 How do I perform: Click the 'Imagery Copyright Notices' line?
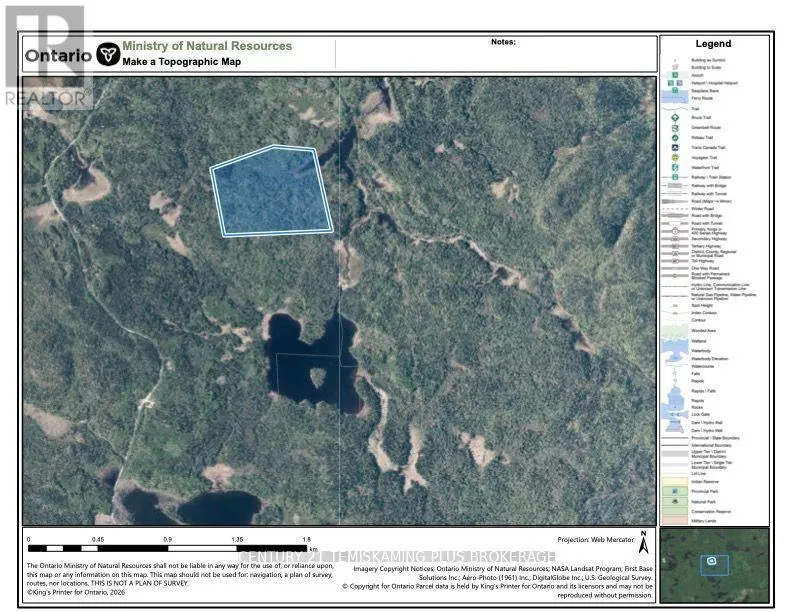(x=503, y=569)
